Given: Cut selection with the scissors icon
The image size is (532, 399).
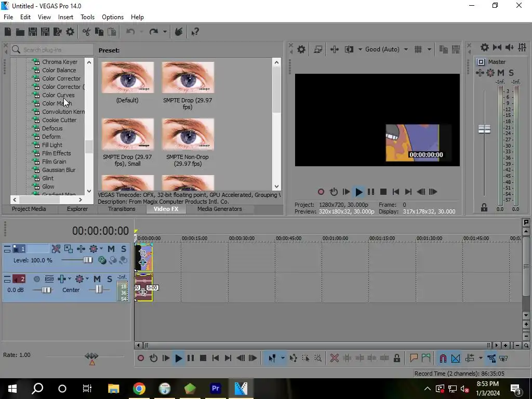Looking at the screenshot, I should (x=87, y=32).
